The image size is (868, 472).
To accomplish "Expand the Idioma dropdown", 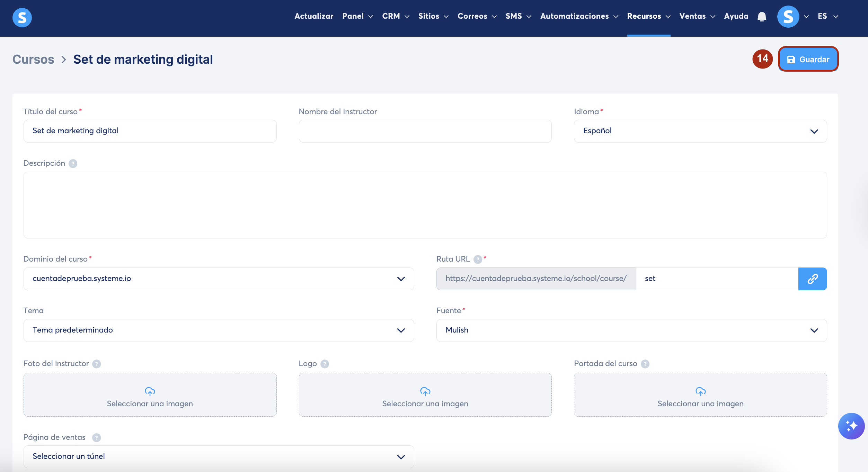I will (700, 131).
